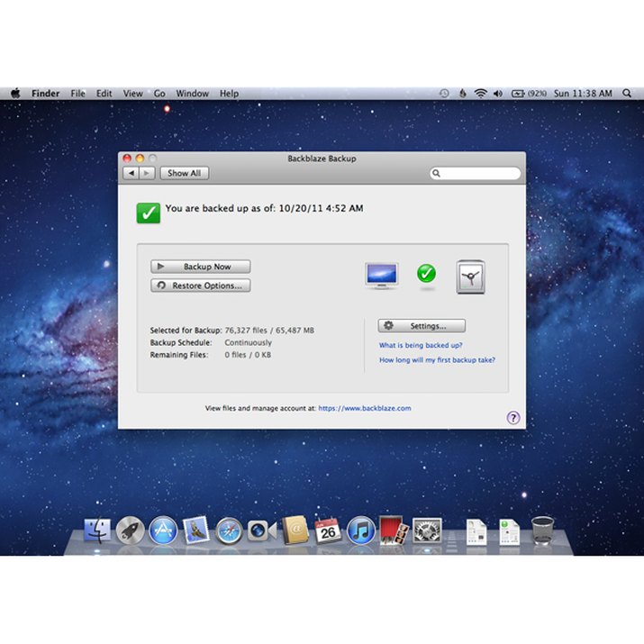Open the View menu
Viewport: 644px width, 644px height.
[133, 94]
